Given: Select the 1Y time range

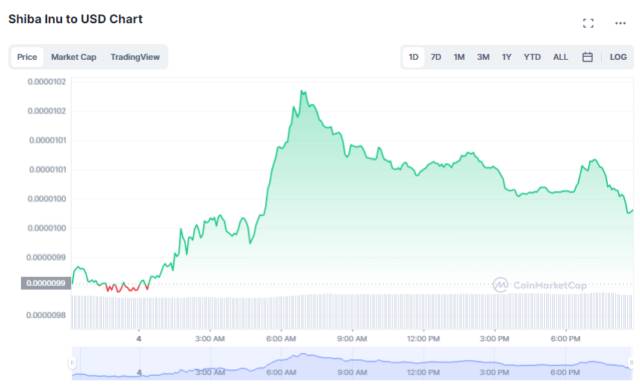Looking at the screenshot, I should tap(507, 57).
